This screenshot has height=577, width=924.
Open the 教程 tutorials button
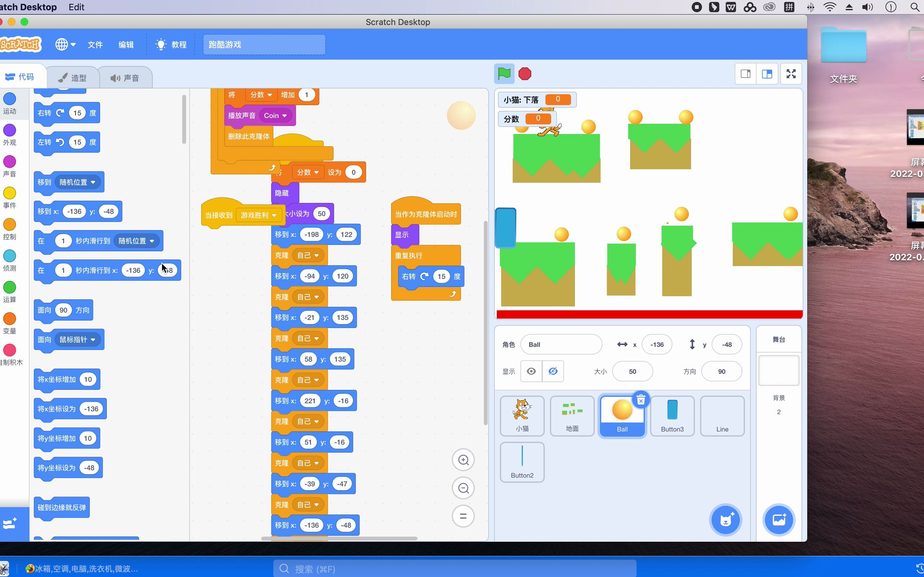click(171, 45)
